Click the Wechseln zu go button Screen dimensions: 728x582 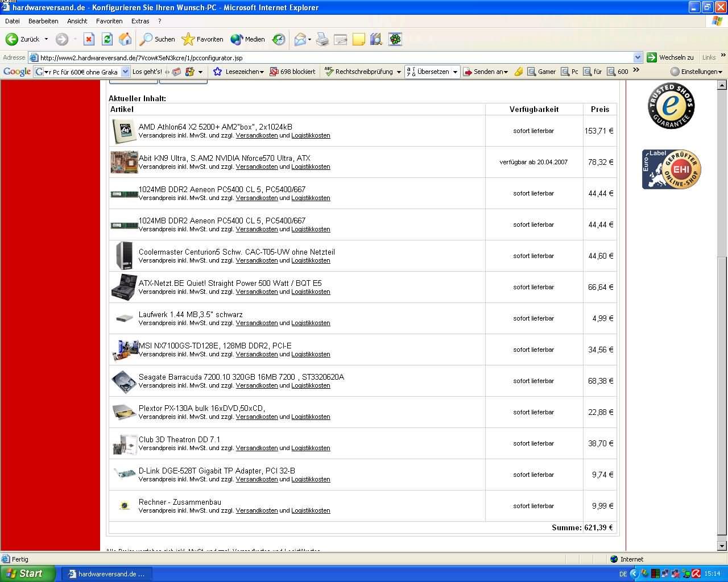(x=671, y=57)
